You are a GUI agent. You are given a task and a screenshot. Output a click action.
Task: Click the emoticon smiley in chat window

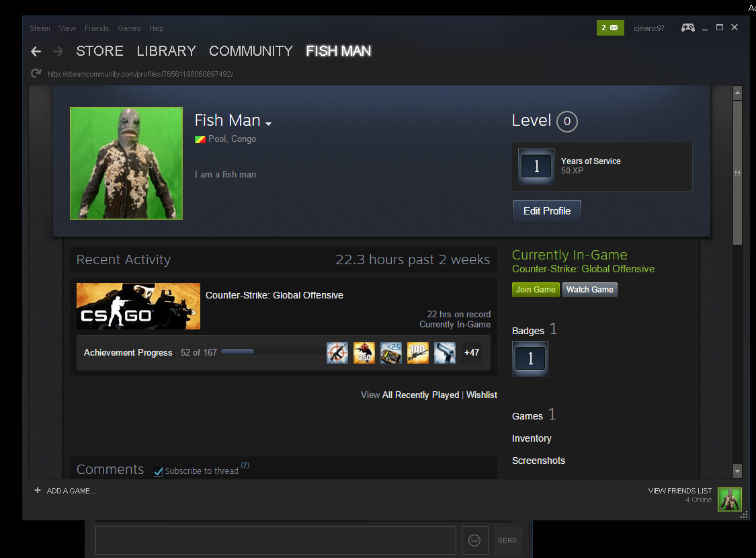tap(474, 540)
